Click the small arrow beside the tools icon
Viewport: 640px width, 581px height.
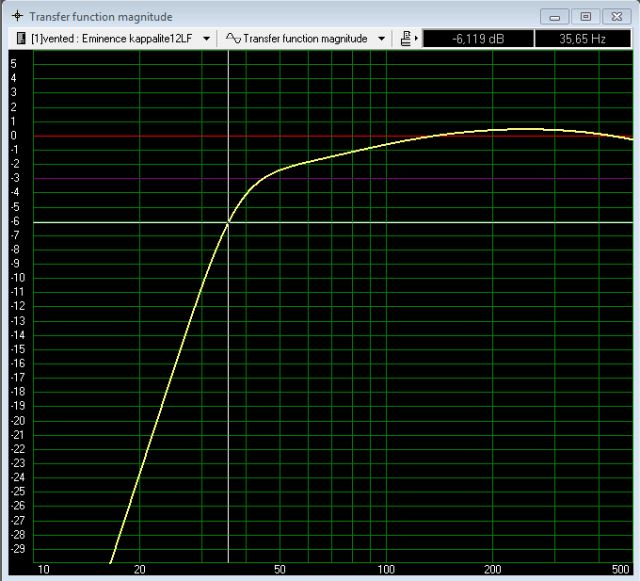tap(415, 40)
